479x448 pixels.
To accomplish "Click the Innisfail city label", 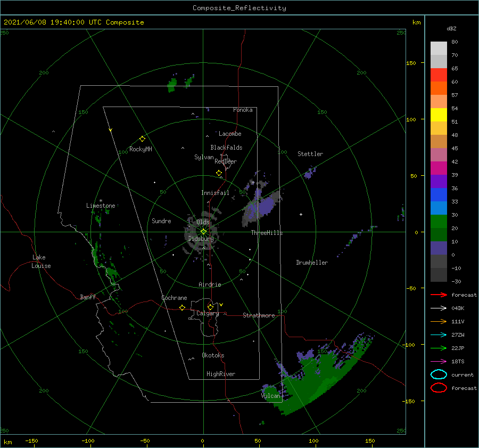I will pos(215,193).
